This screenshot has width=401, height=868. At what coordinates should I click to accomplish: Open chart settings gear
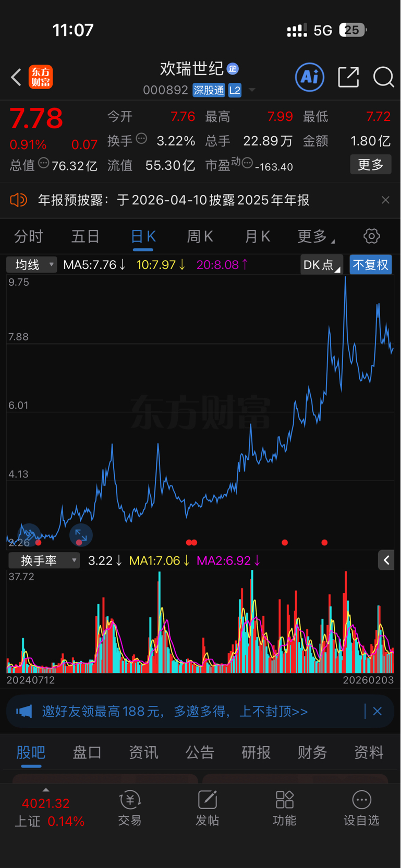(372, 236)
